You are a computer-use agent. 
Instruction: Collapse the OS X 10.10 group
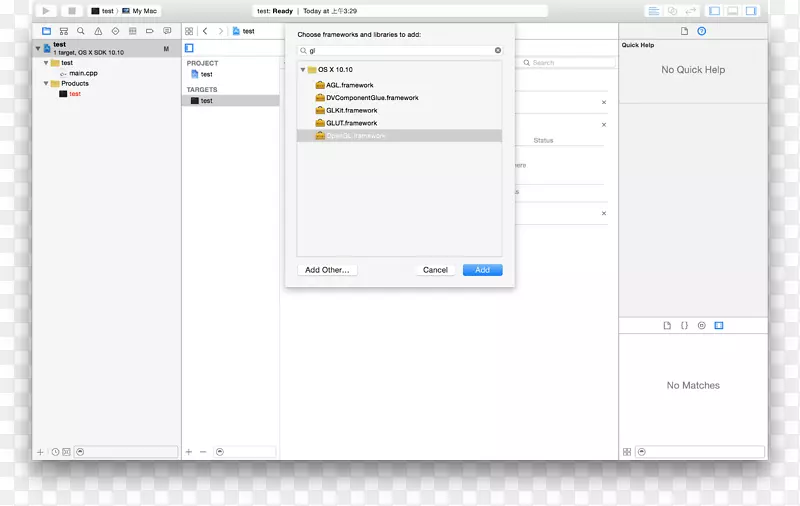click(303, 69)
